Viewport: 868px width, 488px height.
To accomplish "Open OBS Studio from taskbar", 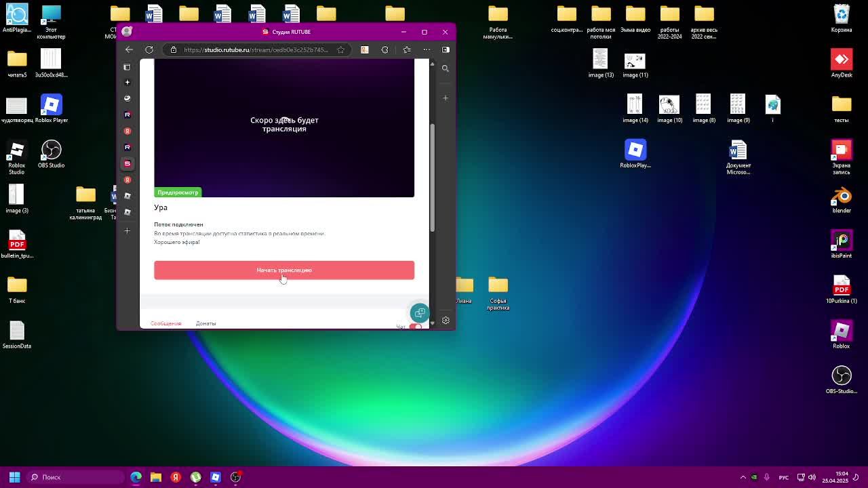I will [235, 477].
